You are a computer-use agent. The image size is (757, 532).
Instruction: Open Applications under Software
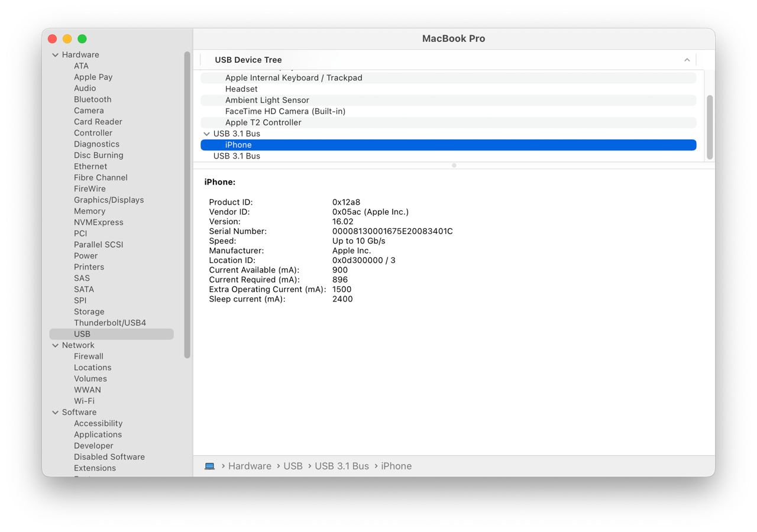pos(98,435)
